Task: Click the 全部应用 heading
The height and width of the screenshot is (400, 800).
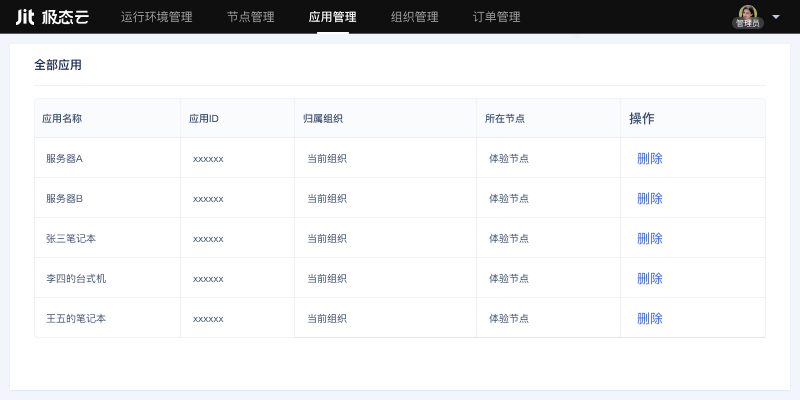Action: pyautogui.click(x=58, y=65)
